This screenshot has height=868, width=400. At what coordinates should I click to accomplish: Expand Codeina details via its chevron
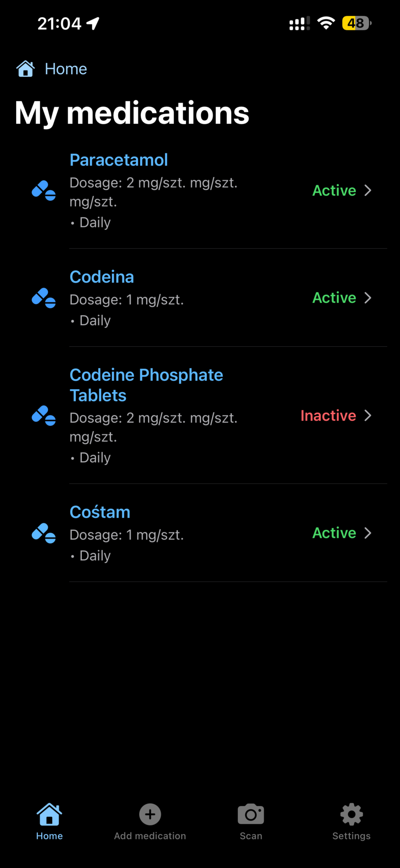click(x=368, y=298)
